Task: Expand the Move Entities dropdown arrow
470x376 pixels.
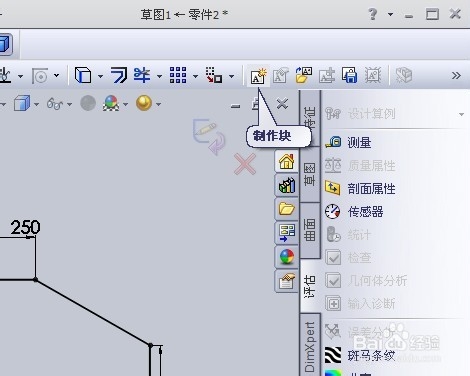Action: [x=231, y=77]
